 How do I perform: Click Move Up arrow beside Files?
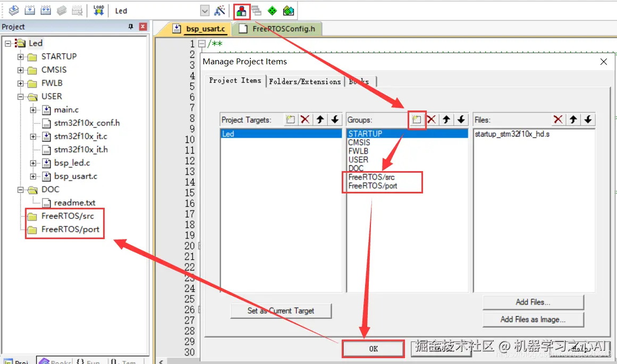(x=573, y=120)
